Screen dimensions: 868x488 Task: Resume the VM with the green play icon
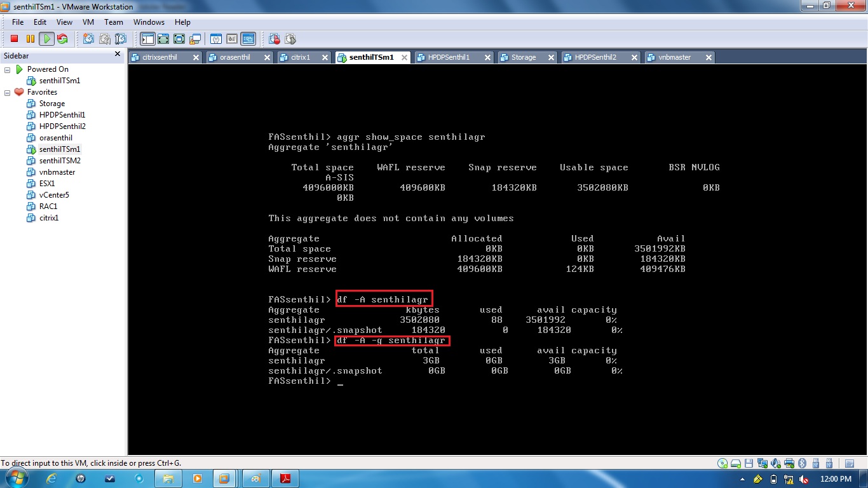tap(46, 39)
